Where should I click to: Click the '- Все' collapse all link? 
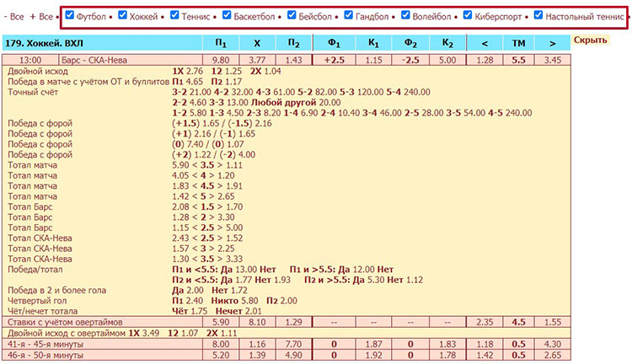(13, 16)
